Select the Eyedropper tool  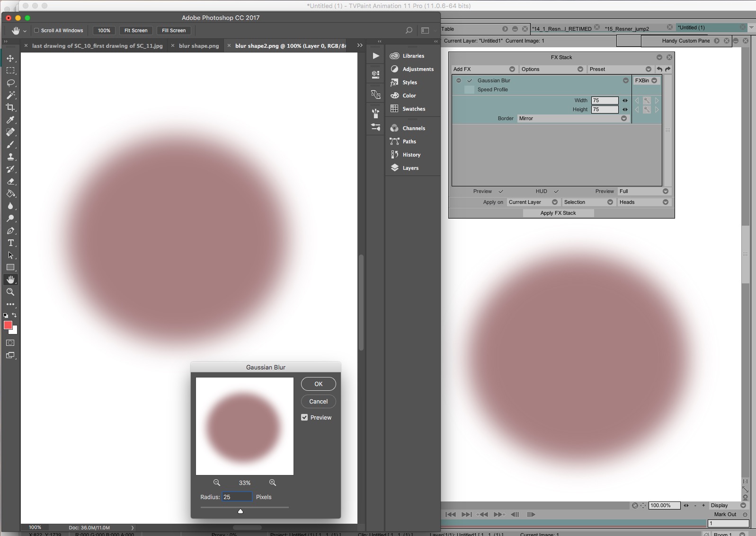point(10,120)
